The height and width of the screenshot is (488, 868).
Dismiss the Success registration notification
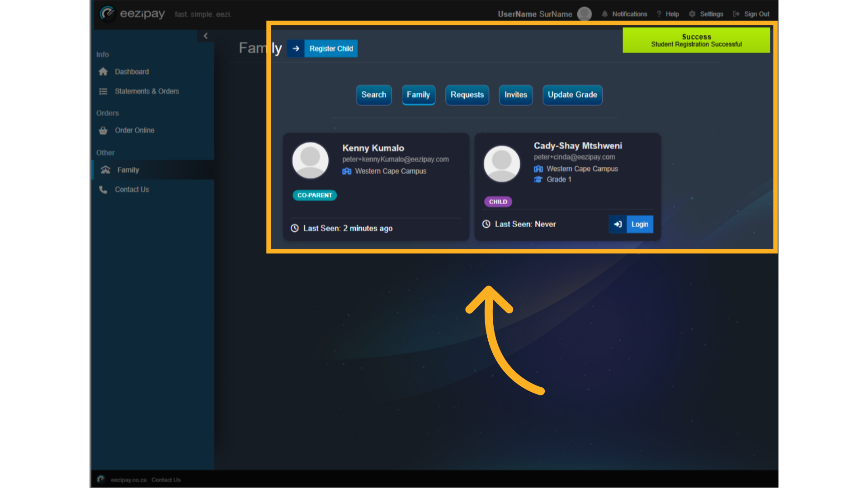[696, 40]
